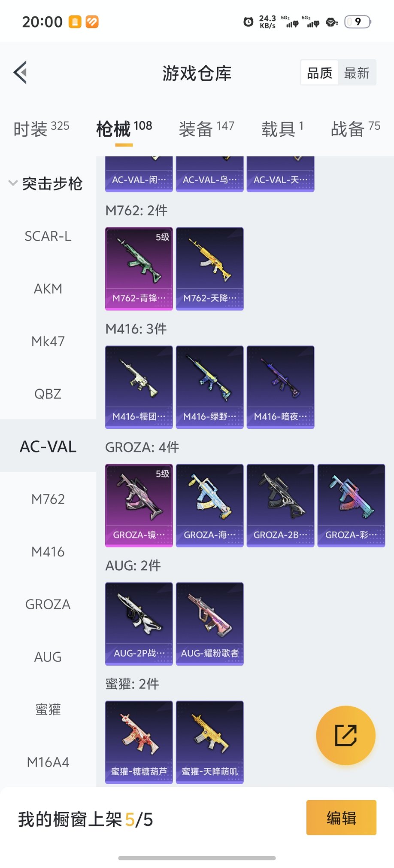Switch to the 装备 tab
The image size is (394, 868).
pyautogui.click(x=206, y=128)
